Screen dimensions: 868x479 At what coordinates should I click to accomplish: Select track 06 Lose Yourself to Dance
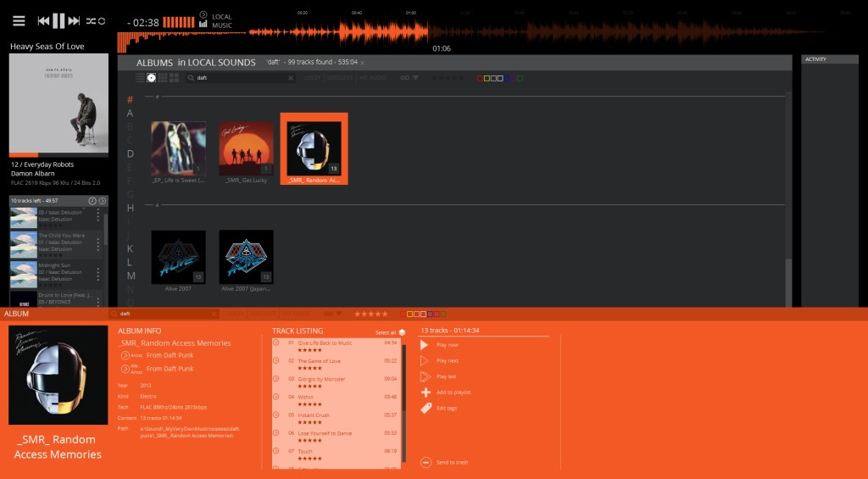coord(337,437)
